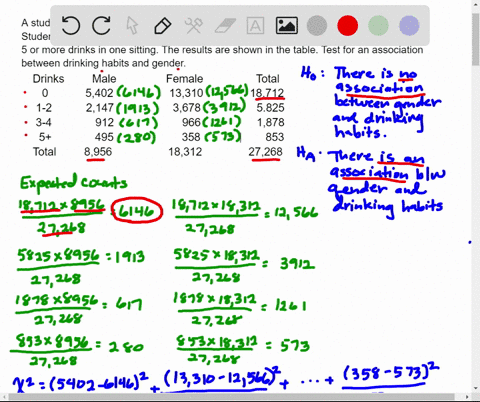Click the male value 495
The image size is (480, 402).
coord(104,137)
